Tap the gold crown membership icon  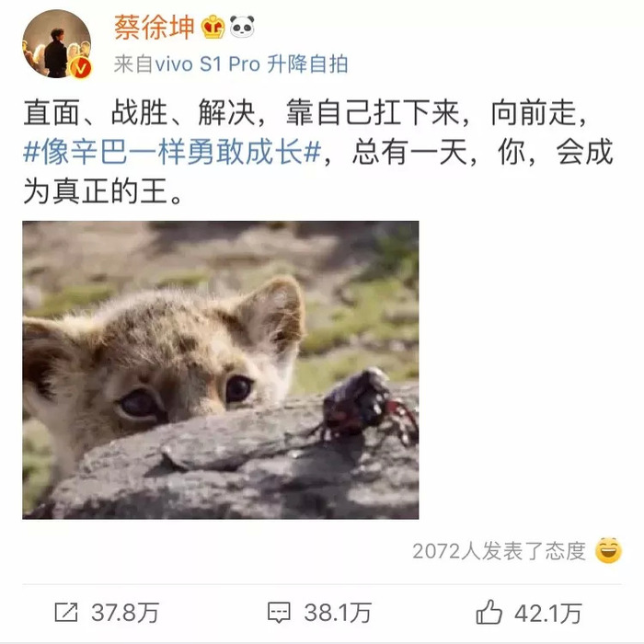[213, 27]
